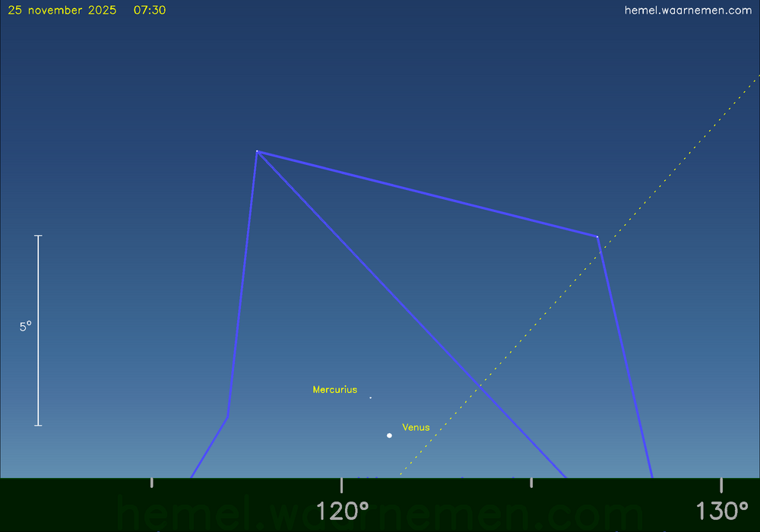Click the horizon tick mark above 130°
760x532 pixels.
coord(720,483)
